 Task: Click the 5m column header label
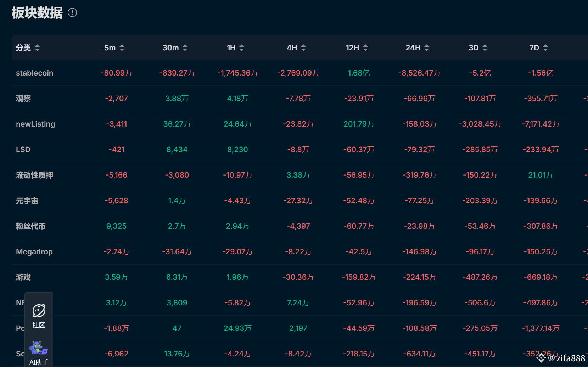(x=110, y=48)
